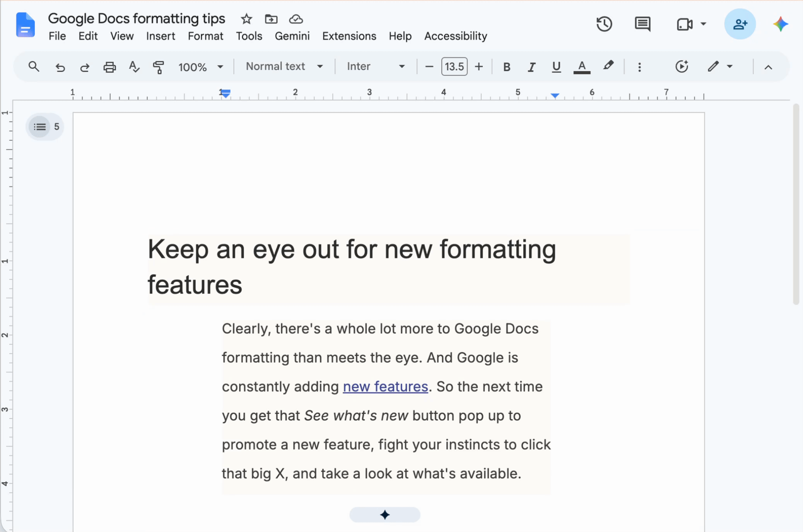Viewport: 803px width, 532px height.
Task: Start a video call with the camera icon
Action: (684, 24)
